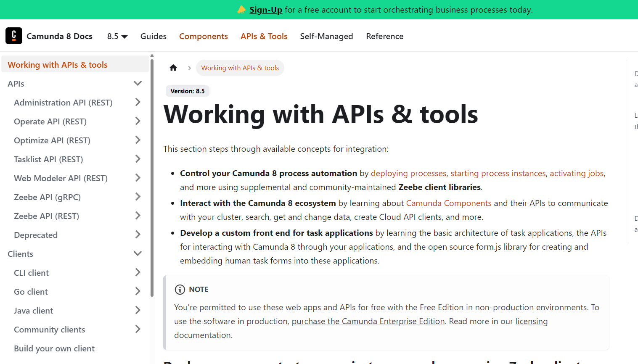
Task: Open CLI client sidebar item
Action: point(31,273)
